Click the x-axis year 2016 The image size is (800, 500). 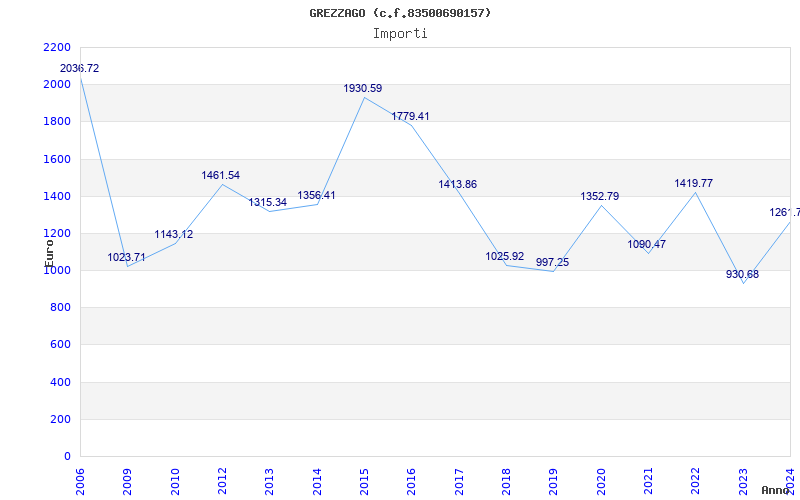(412, 482)
